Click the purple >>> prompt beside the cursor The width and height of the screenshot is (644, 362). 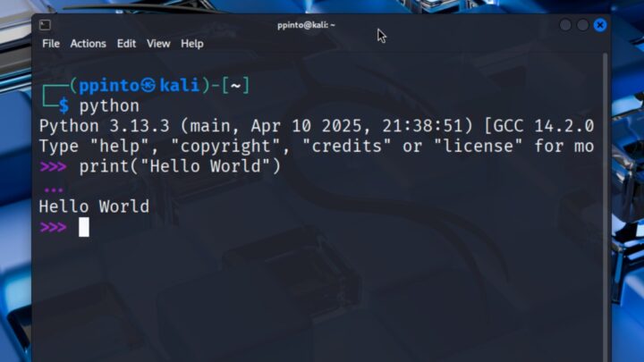tap(54, 227)
